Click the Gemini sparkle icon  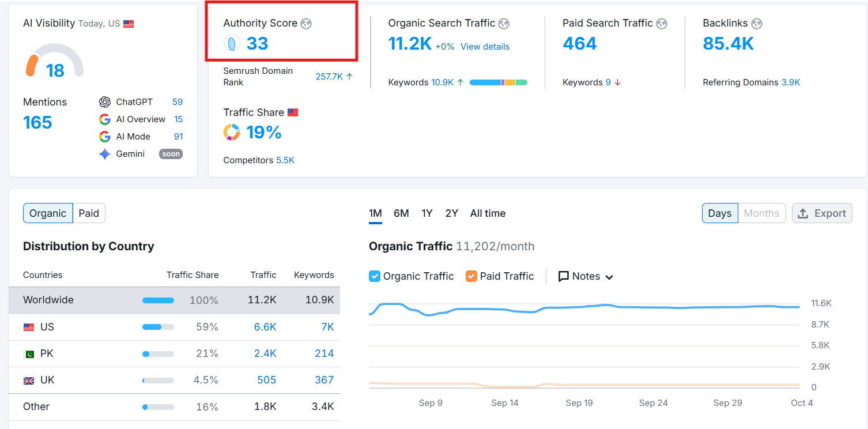(x=105, y=154)
